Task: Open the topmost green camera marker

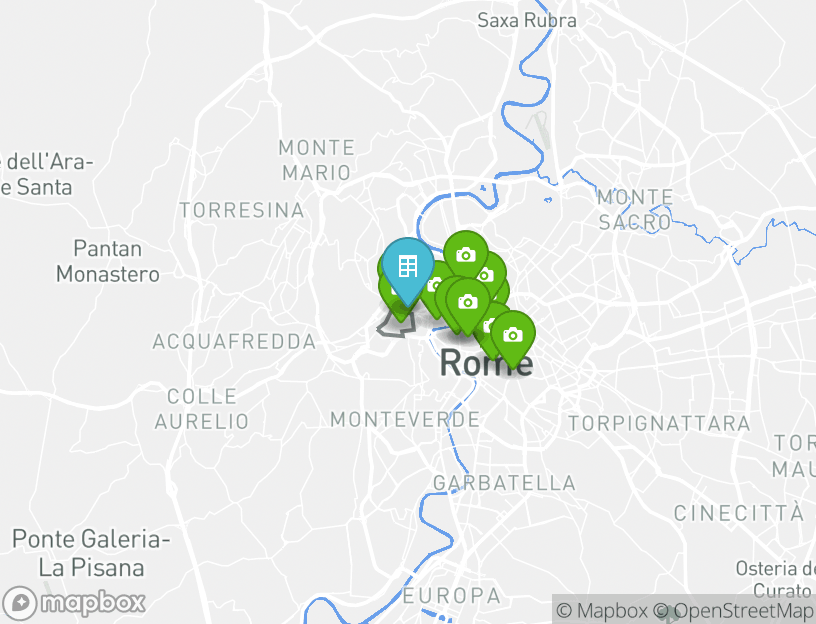Action: (465, 254)
